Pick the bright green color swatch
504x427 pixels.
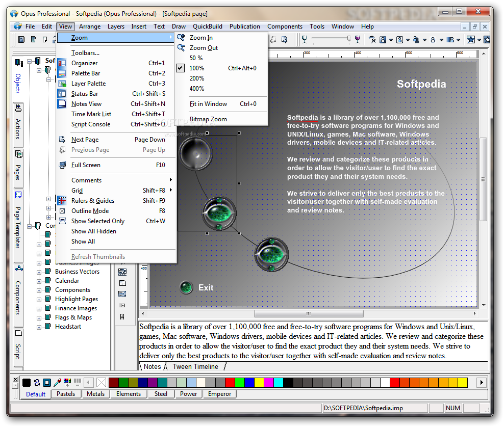[240, 382]
